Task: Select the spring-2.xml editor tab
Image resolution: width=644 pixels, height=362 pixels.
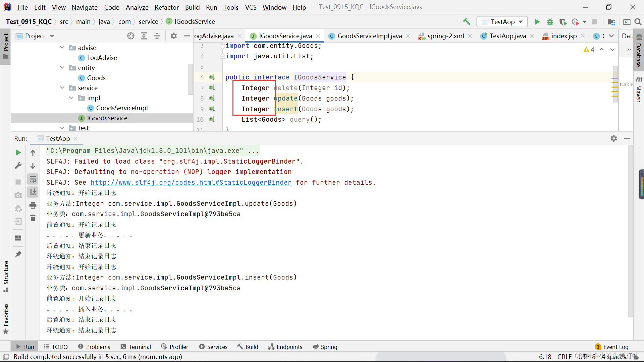Action: tap(445, 35)
